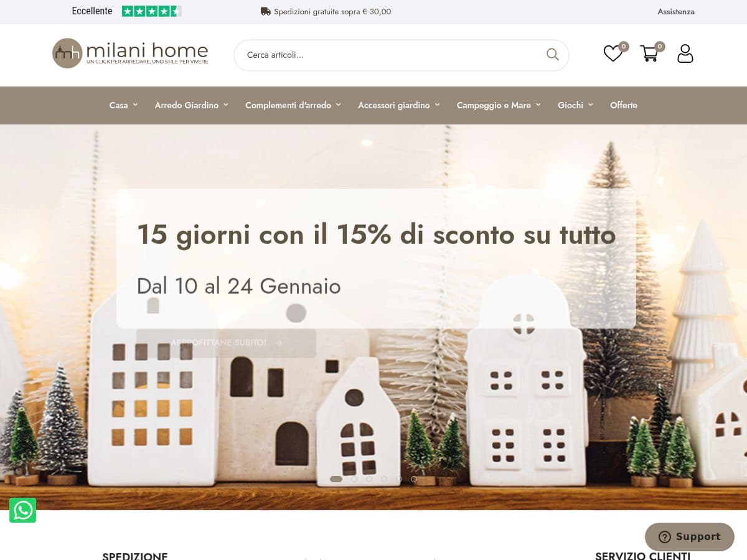Click the Support help button

[690, 536]
